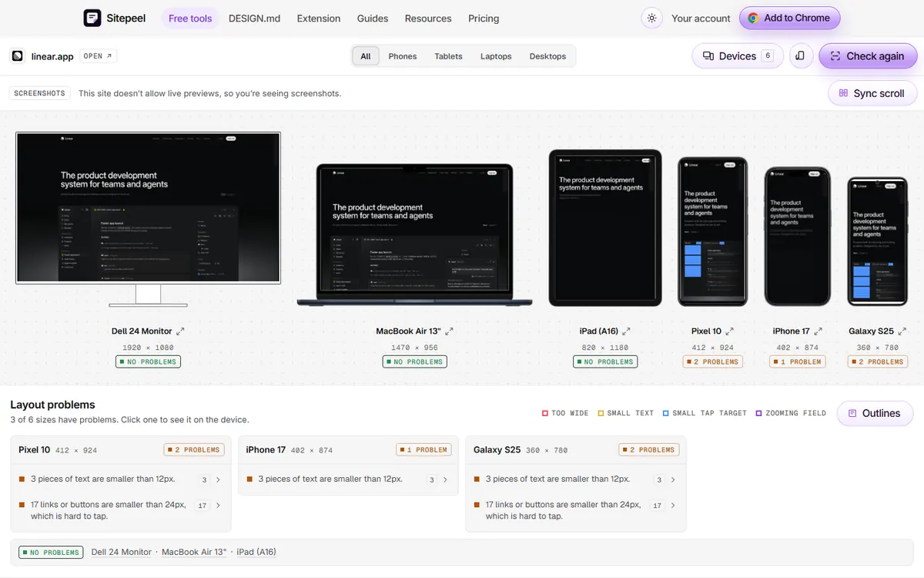
Task: Toggle the Zooming Field legend filter
Action: pos(791,413)
